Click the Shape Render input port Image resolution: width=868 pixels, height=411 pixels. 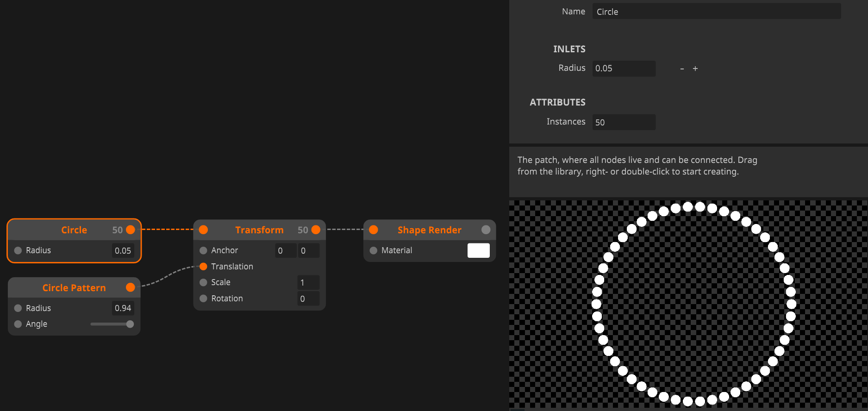click(374, 230)
